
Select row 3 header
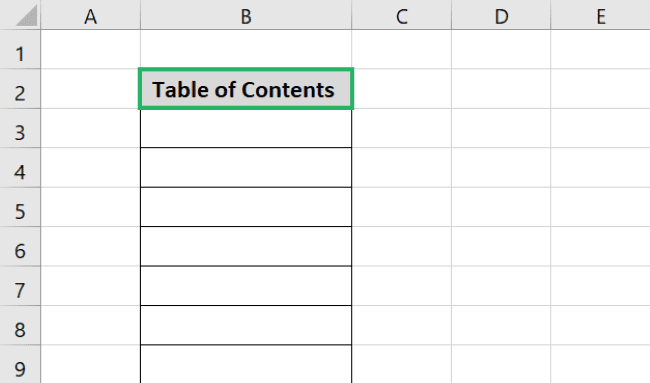[x=20, y=128]
